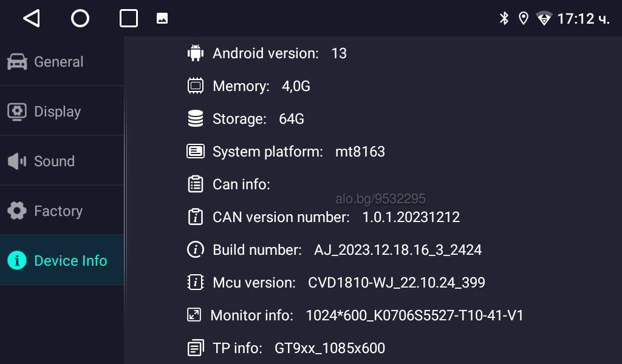
Task: Click the Can info clipboard icon
Action: click(196, 184)
